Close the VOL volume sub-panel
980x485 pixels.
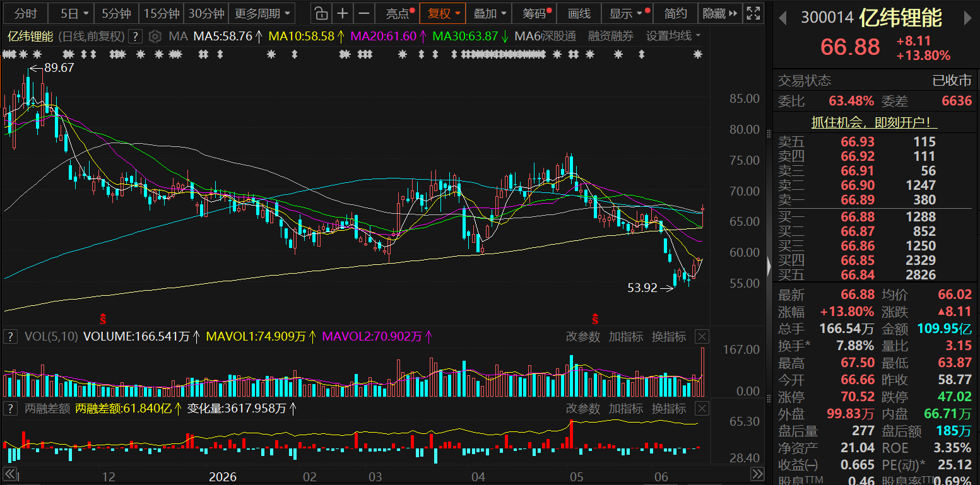(x=702, y=337)
